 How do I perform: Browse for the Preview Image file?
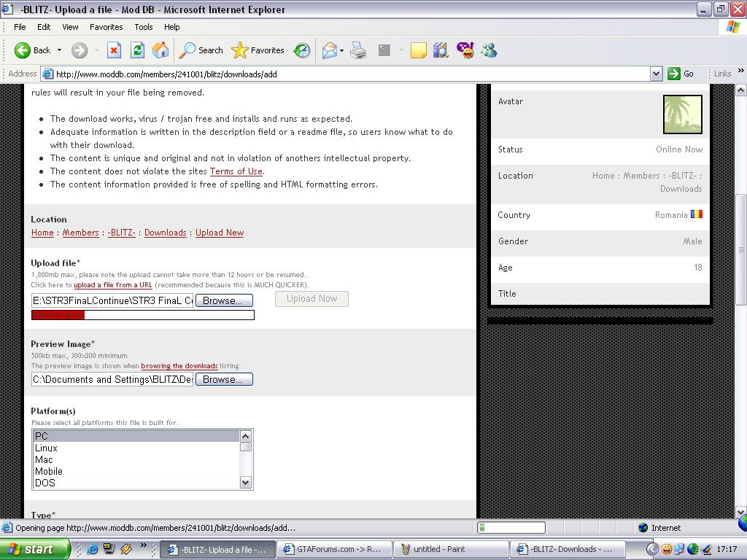coord(223,379)
